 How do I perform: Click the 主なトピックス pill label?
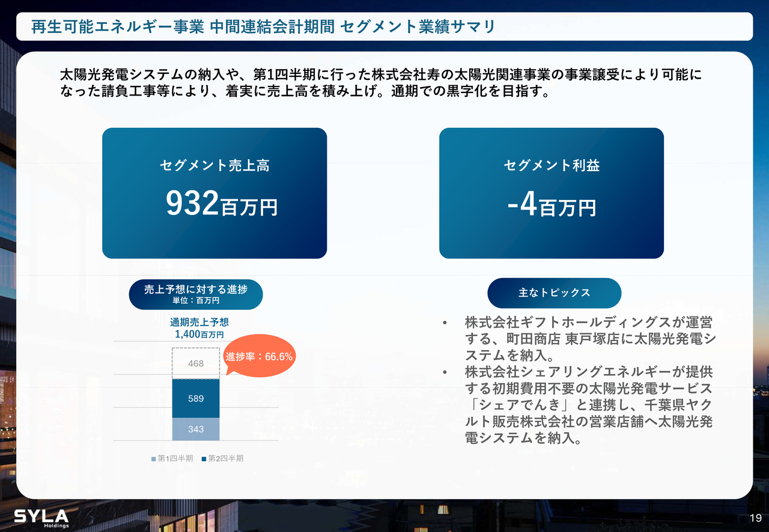coord(554,293)
